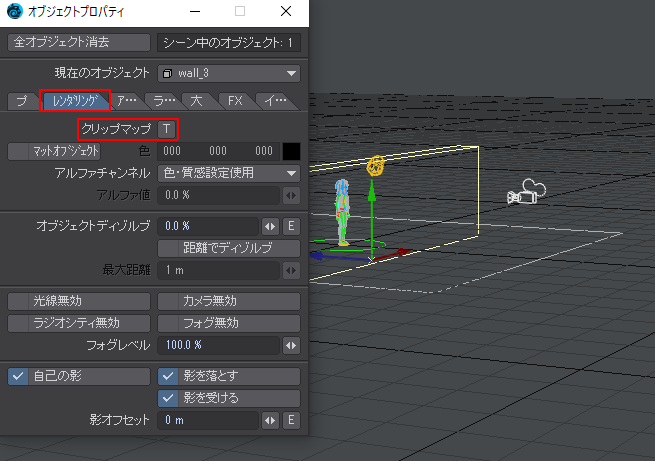Click the LightWave app icon in title bar

point(15,11)
